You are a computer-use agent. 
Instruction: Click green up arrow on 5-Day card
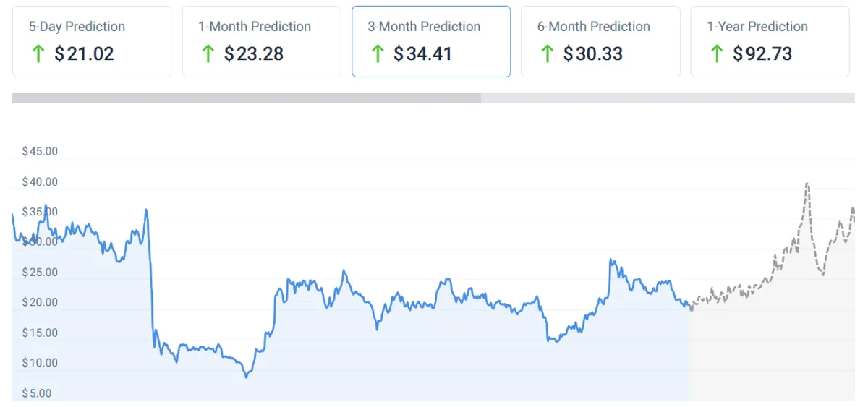(38, 53)
